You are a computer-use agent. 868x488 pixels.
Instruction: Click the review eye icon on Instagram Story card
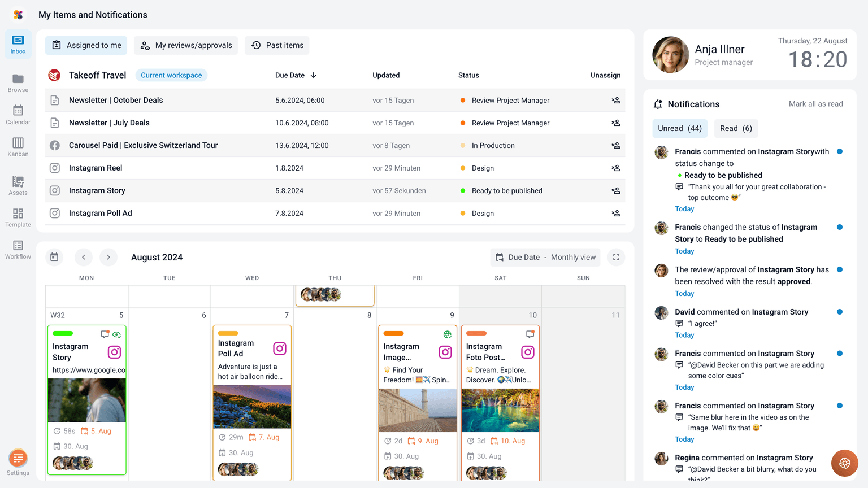[117, 334]
